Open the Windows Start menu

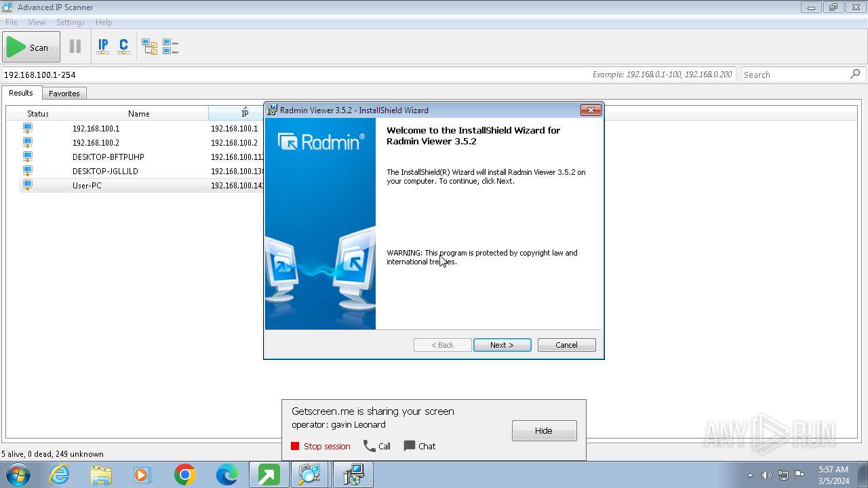18,474
